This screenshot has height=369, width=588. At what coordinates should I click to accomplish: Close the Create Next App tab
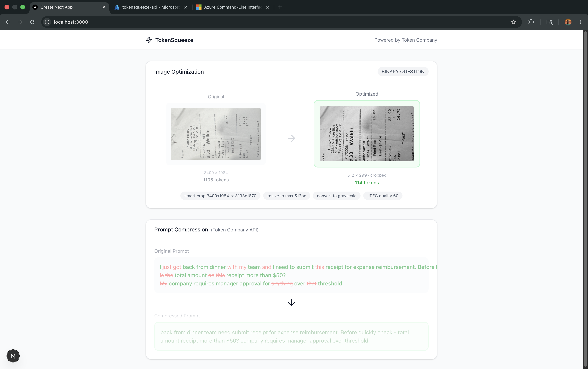pyautogui.click(x=104, y=7)
